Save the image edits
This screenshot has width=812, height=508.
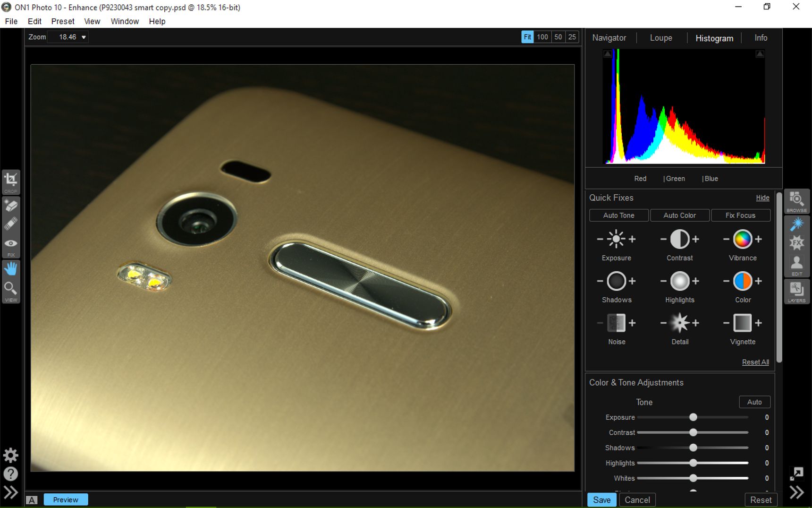(601, 500)
